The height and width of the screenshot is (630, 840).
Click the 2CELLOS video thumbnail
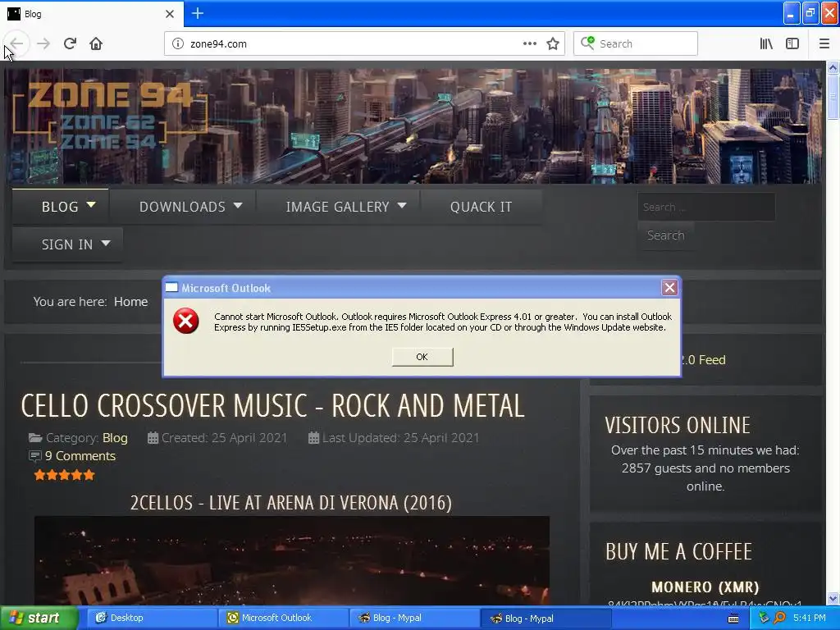point(291,560)
